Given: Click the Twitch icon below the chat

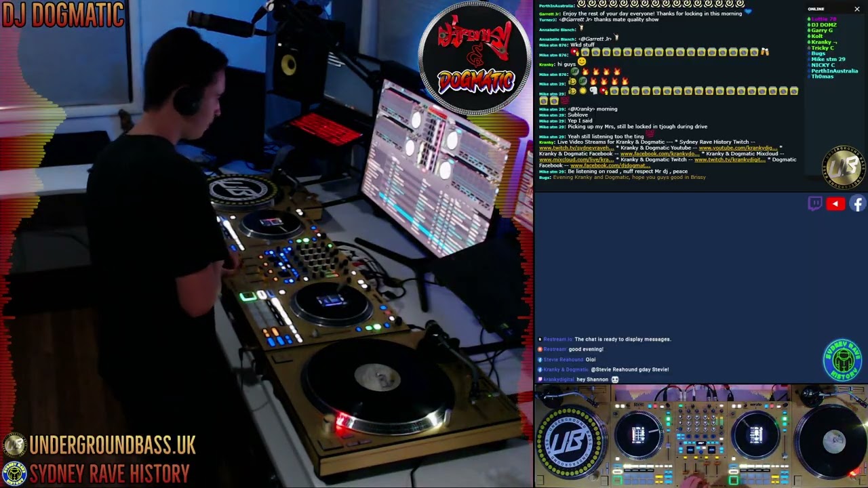Looking at the screenshot, I should [x=815, y=203].
